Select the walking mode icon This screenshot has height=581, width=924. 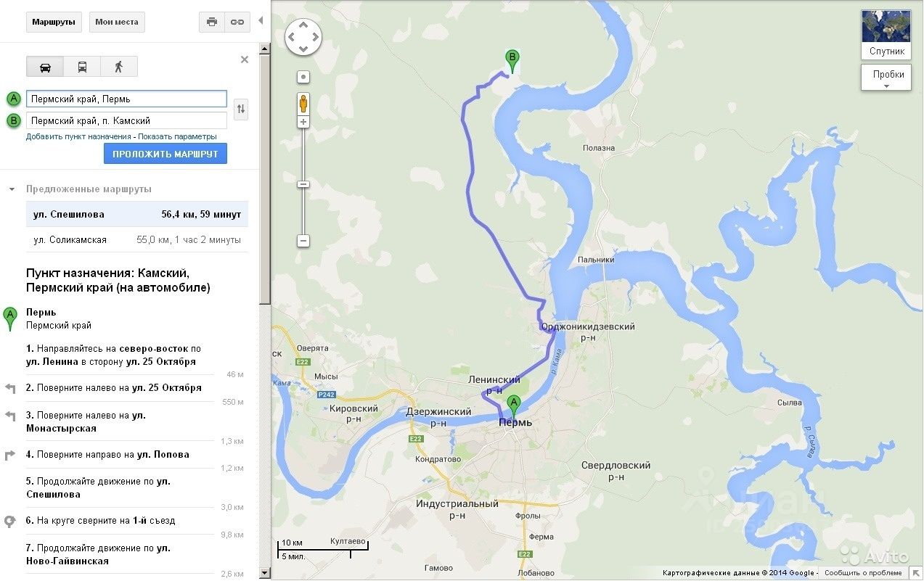(x=118, y=67)
